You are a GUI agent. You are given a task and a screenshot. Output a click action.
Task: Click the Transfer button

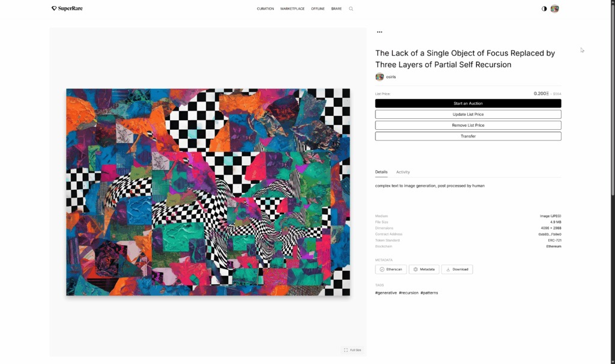[468, 136]
